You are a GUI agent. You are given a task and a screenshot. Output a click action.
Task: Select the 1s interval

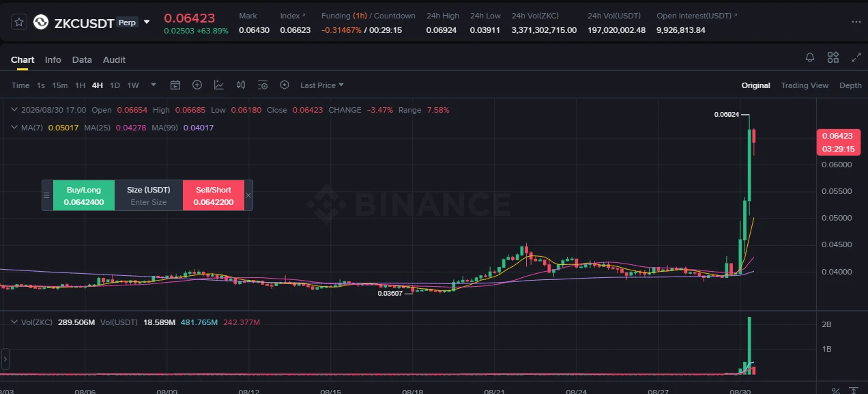tap(41, 85)
